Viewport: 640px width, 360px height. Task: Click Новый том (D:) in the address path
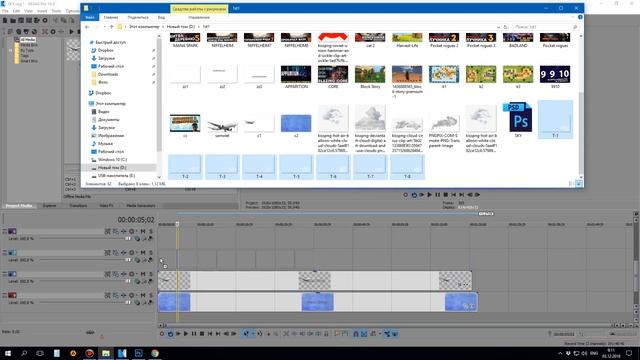tap(180, 27)
